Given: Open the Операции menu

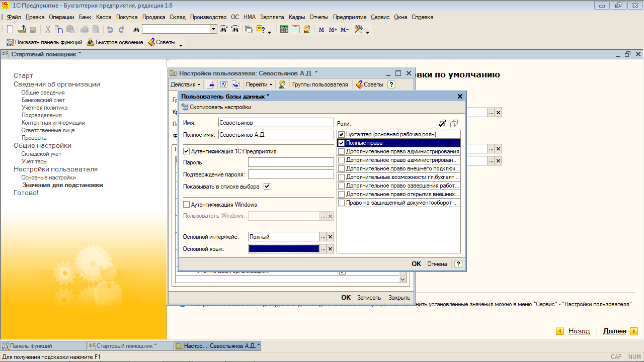Looking at the screenshot, I should 61,17.
